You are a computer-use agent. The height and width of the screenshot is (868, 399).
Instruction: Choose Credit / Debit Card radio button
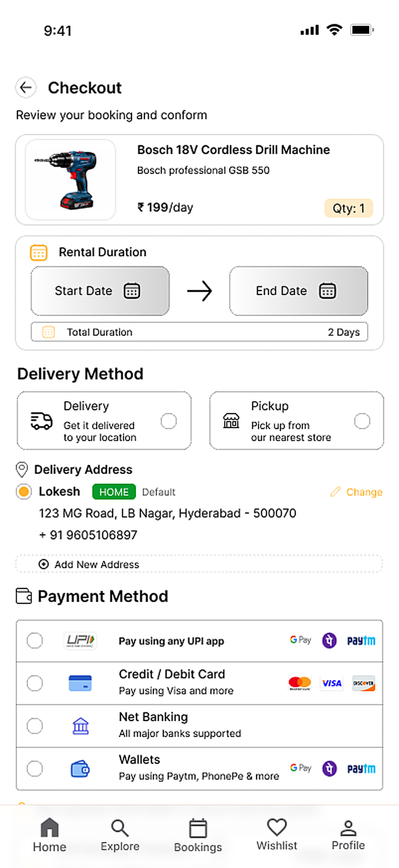point(35,683)
